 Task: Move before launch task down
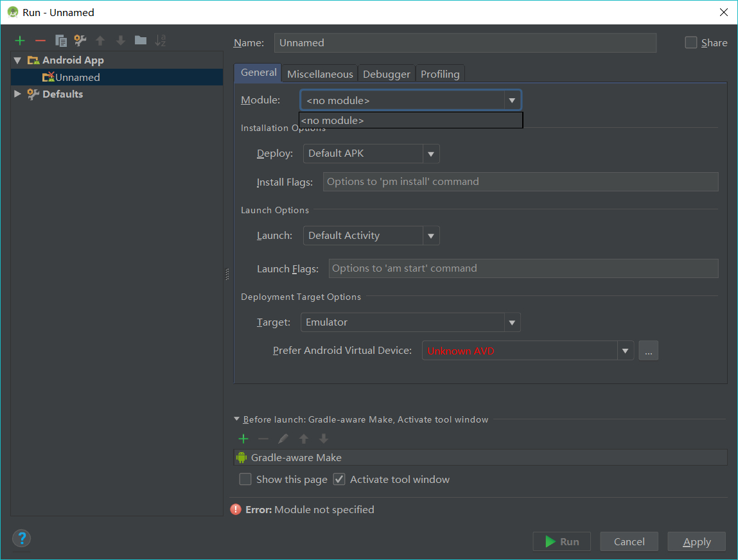pos(323,439)
